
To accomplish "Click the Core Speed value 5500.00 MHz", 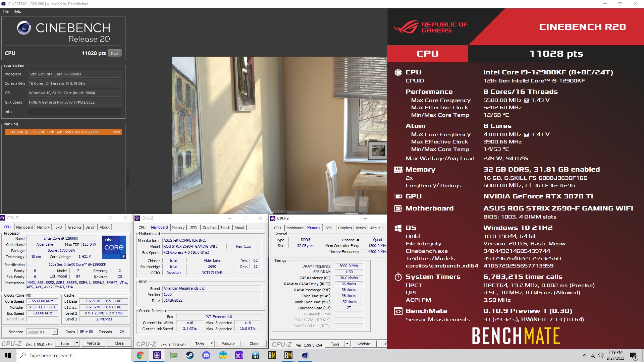I will [x=43, y=301].
